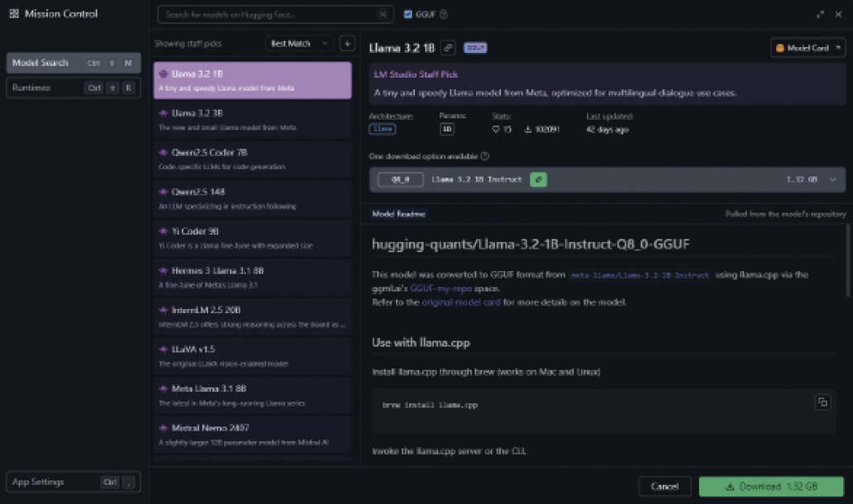
Task: Select the Q8_0 quantization badge
Action: coord(400,179)
